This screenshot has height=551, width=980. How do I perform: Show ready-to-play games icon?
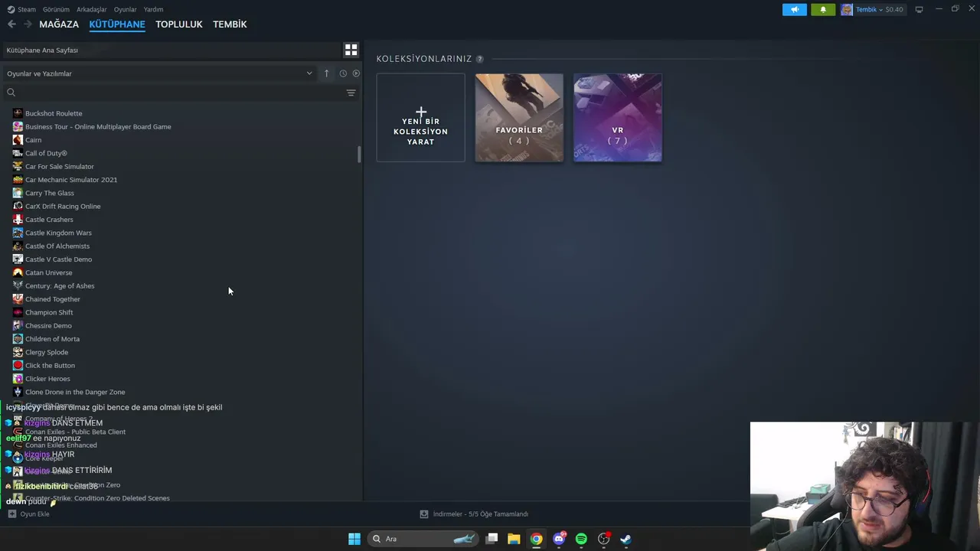pyautogui.click(x=356, y=73)
